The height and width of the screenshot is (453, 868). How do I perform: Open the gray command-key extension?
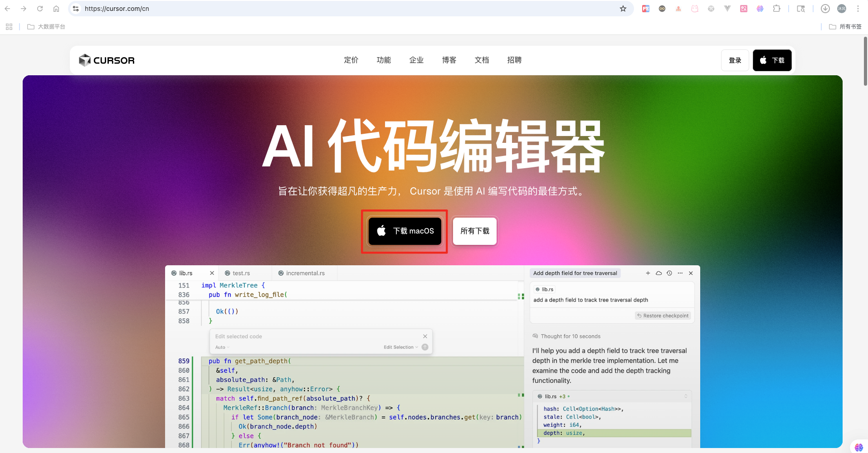[x=711, y=9]
